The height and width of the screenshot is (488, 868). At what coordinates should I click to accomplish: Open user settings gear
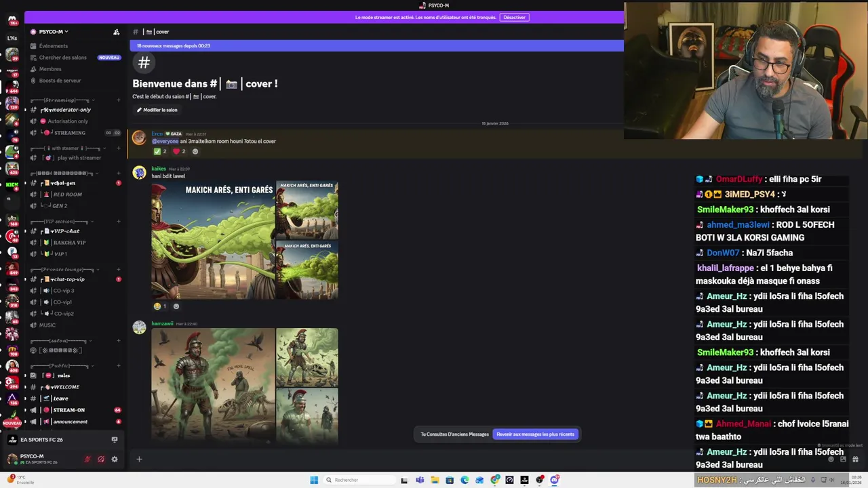(114, 459)
